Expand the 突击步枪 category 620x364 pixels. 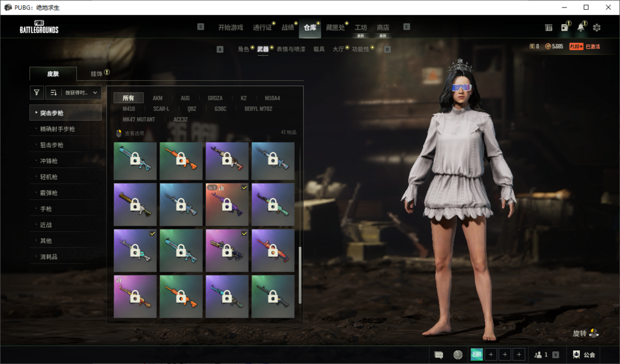pyautogui.click(x=65, y=113)
